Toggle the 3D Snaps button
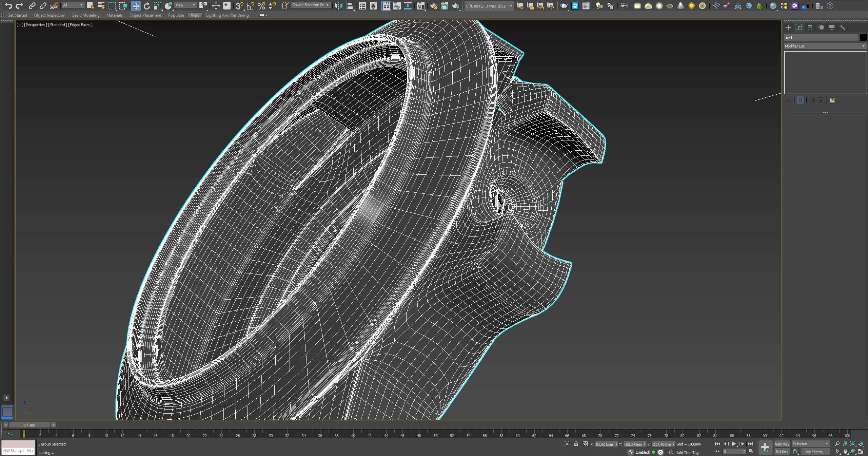Image resolution: width=868 pixels, height=456 pixels. (239, 6)
